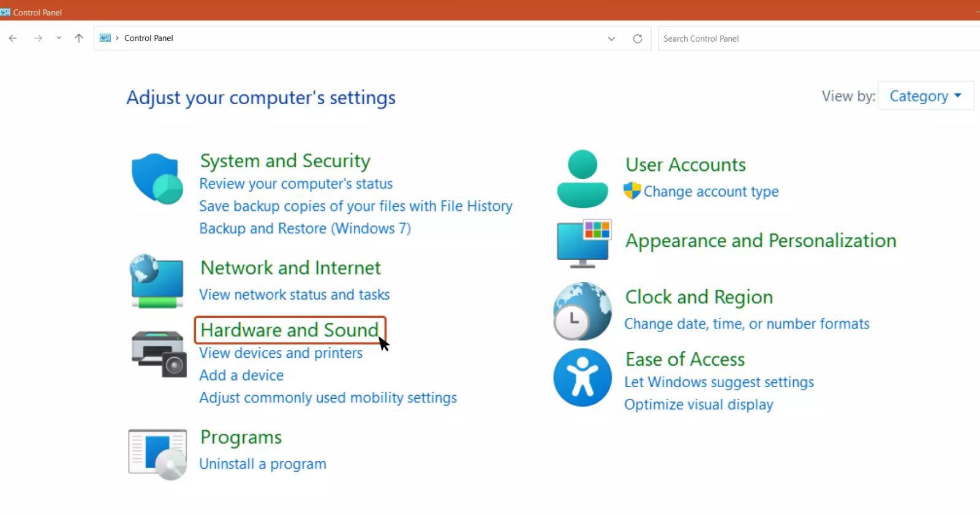
Task: Open Network and Internet category
Action: tap(291, 268)
